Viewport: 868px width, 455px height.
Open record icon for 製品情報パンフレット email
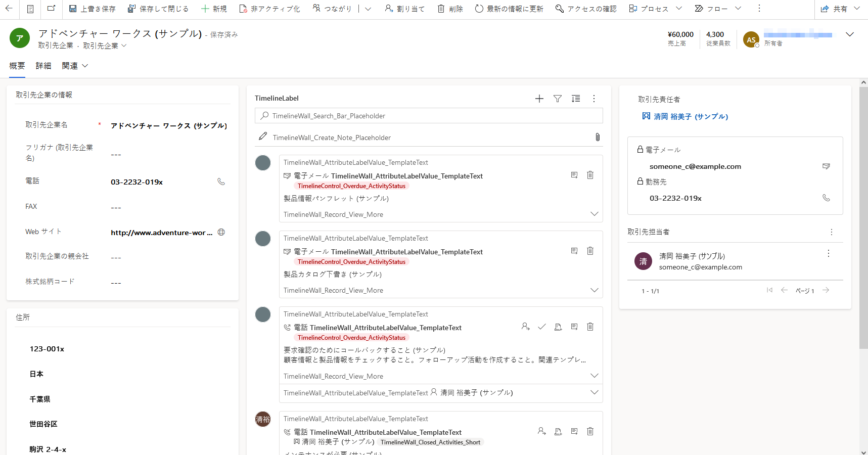[x=574, y=175]
